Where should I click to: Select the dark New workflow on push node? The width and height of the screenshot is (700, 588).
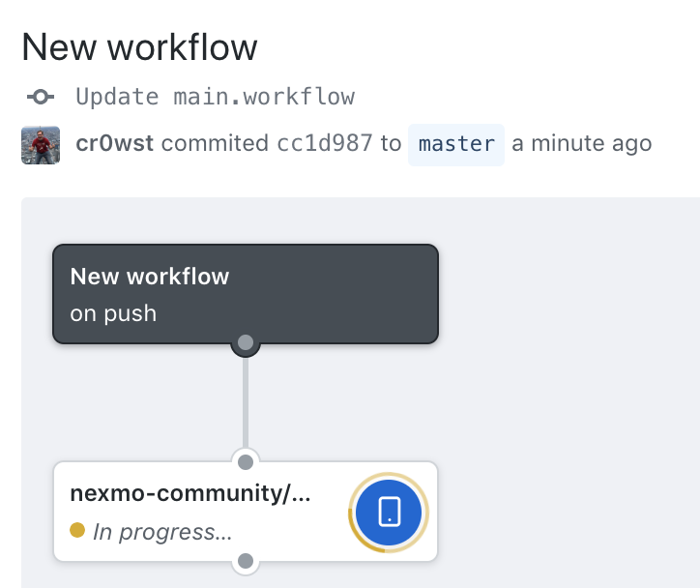click(x=246, y=294)
